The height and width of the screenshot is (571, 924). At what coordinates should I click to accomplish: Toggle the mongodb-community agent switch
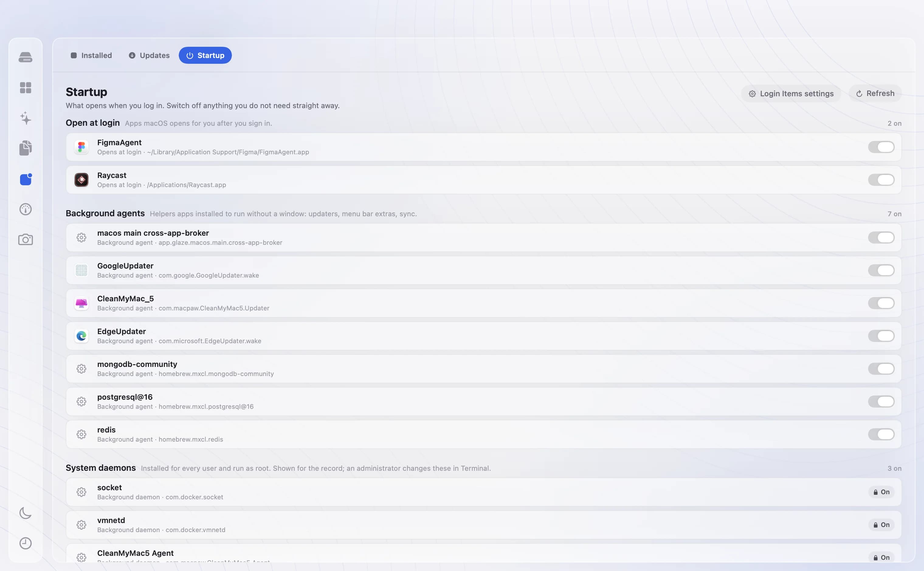click(881, 369)
